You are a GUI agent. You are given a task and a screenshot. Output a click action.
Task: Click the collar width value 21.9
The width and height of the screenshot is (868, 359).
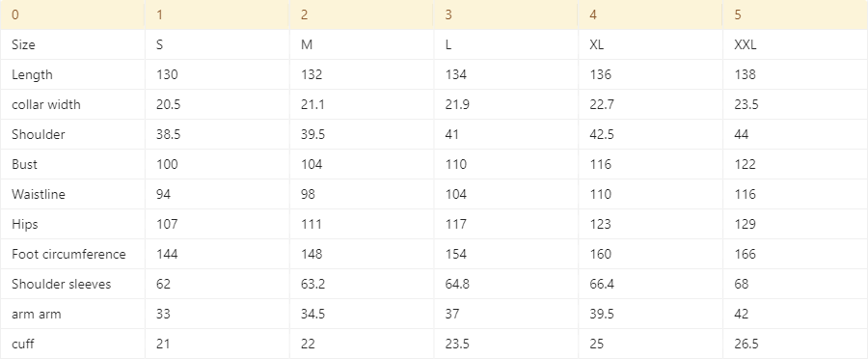click(506, 104)
